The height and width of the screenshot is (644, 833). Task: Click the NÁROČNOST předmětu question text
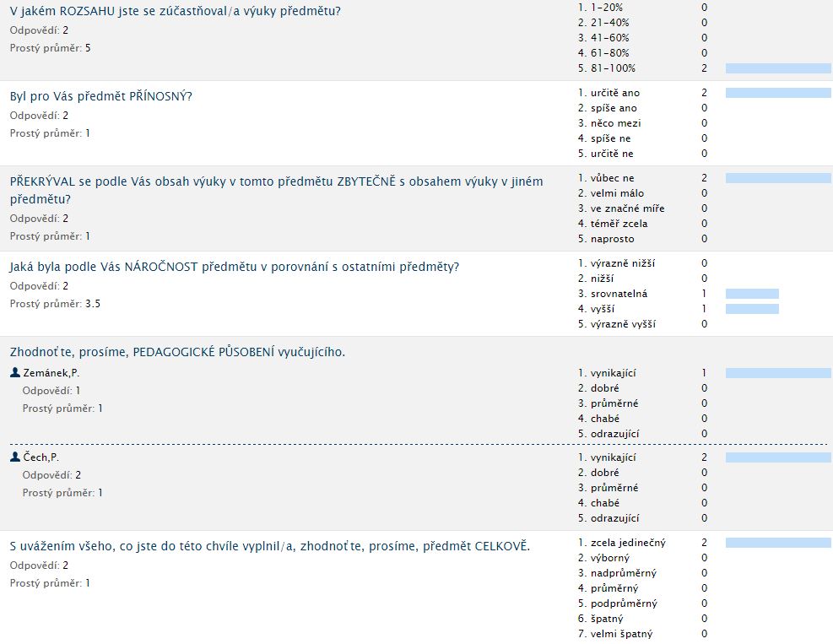click(235, 267)
